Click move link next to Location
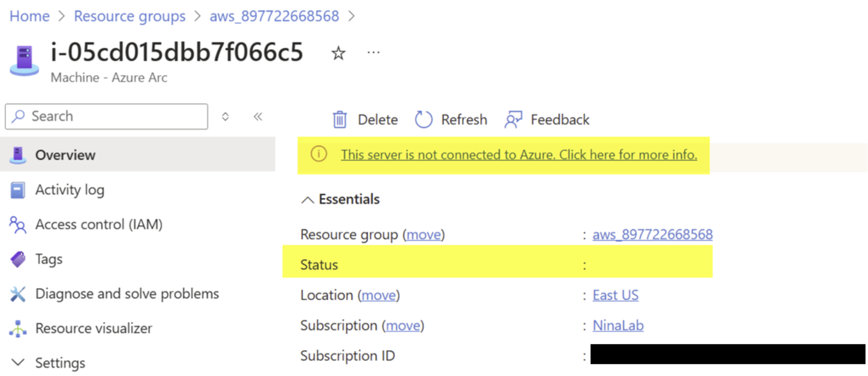Screen dimensions: 868x376 click(379, 296)
